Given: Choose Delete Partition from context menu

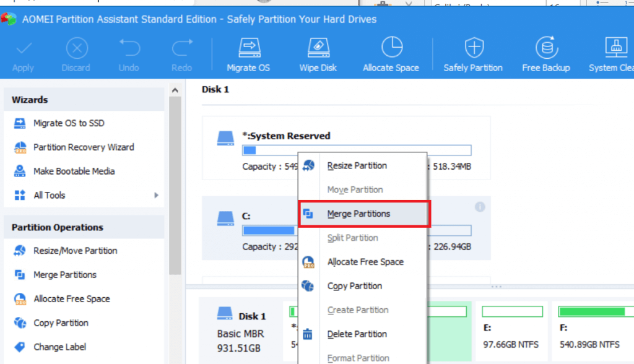Looking at the screenshot, I should coord(362,334).
